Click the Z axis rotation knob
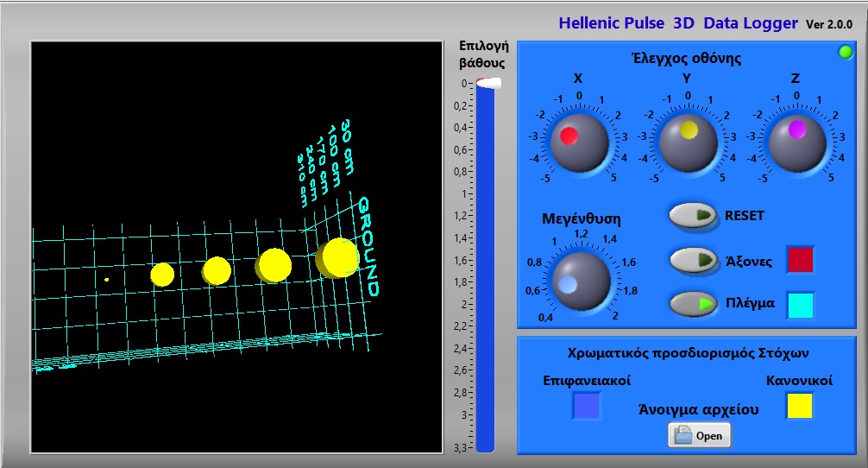The image size is (868, 468). [796, 142]
